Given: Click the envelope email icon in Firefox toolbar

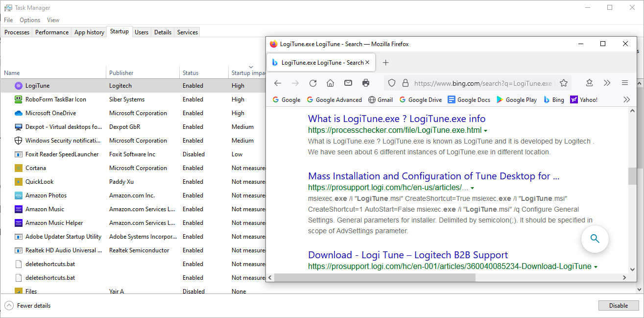Looking at the screenshot, I should [x=348, y=83].
